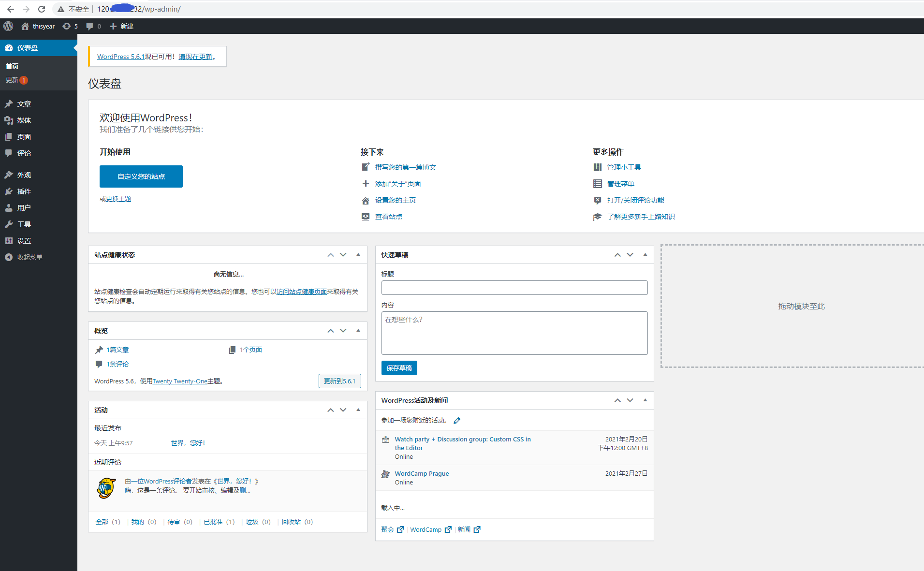Click 保存草稿 save draft button

pyautogui.click(x=399, y=368)
